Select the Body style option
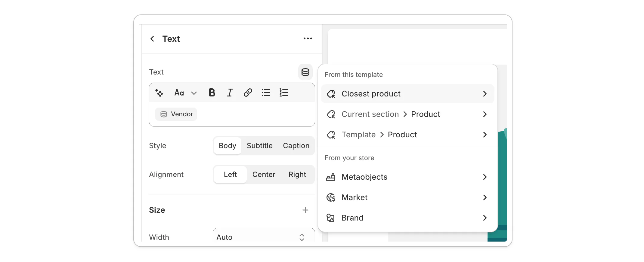 (x=228, y=146)
